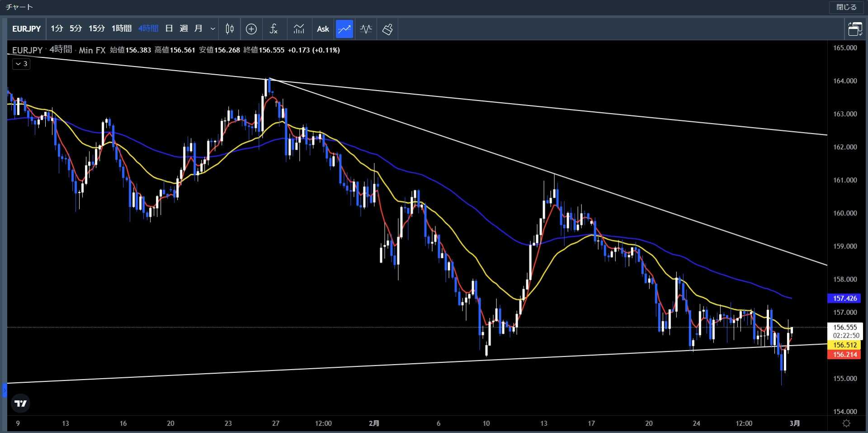Screen dimensions: 868x433
Task: Click the yellow 156.512 price label
Action: [844, 345]
